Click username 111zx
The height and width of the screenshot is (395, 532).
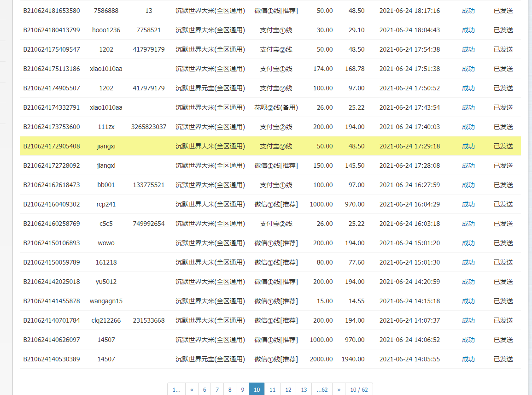coord(106,127)
